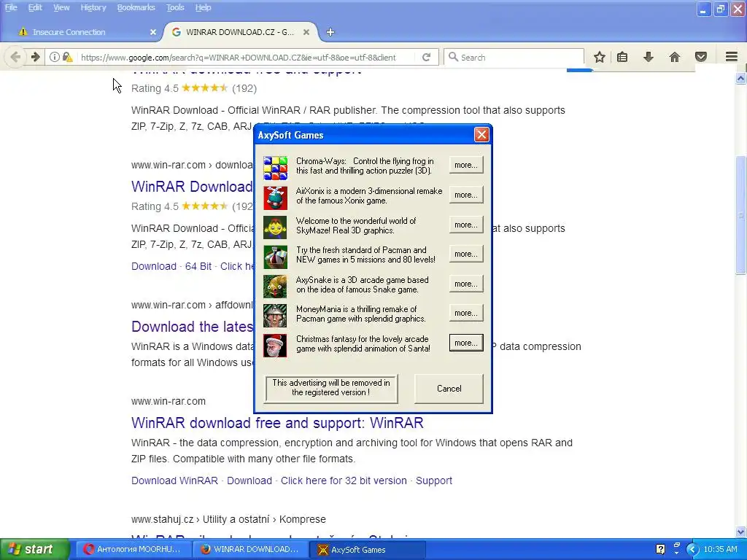Open more info for SkyMaze
Screen dimensions: 747x560
(x=466, y=225)
